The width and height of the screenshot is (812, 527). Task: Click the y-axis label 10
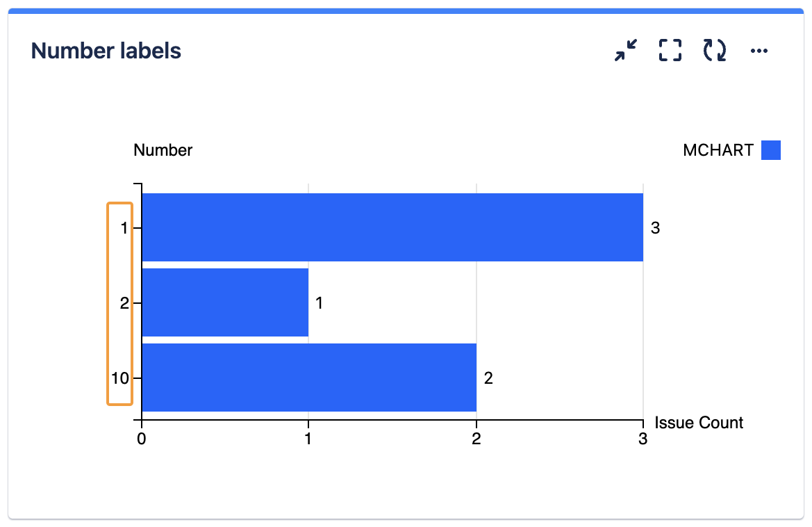click(x=120, y=378)
